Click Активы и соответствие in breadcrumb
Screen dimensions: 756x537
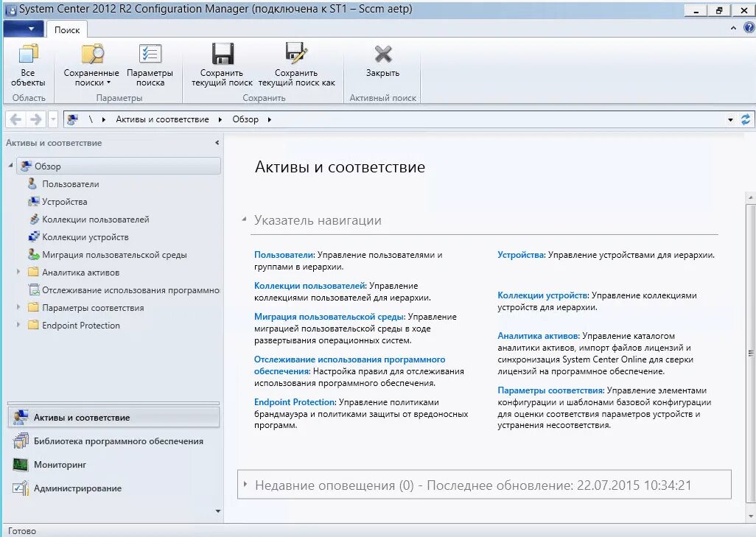163,119
